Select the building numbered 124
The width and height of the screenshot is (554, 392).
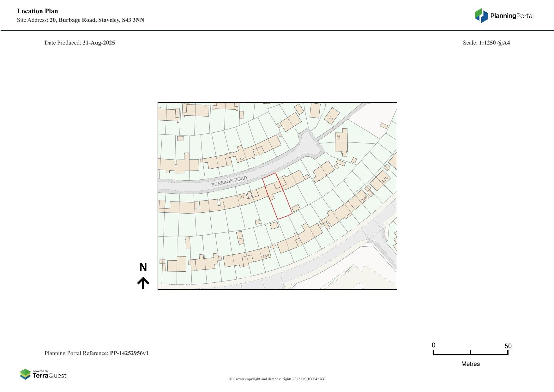pos(364,198)
